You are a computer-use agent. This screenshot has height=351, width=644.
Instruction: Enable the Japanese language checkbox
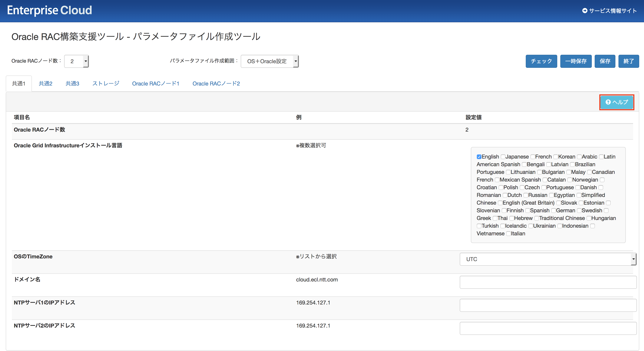click(503, 157)
